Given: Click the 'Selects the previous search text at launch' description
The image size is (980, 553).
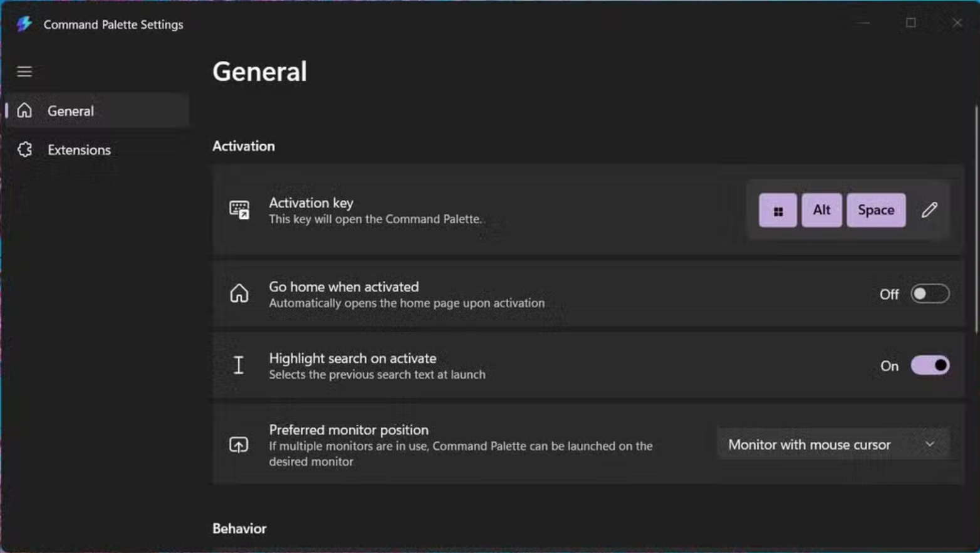Looking at the screenshot, I should tap(377, 374).
